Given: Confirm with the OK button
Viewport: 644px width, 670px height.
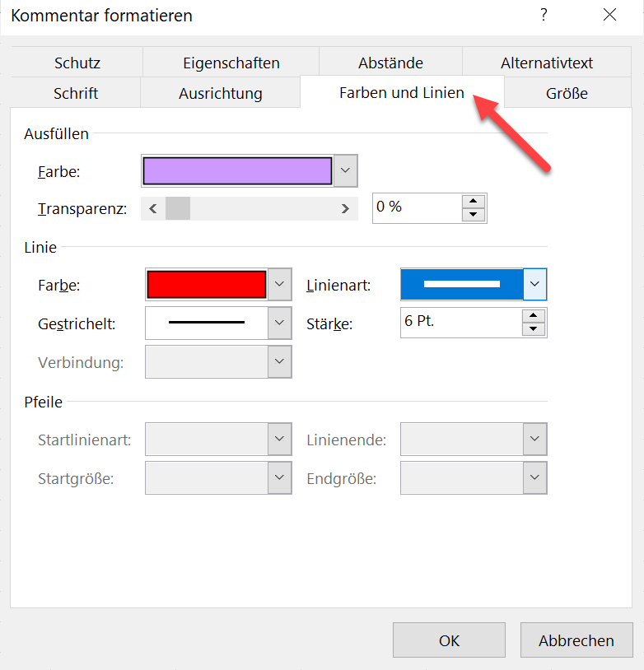Looking at the screenshot, I should pyautogui.click(x=449, y=640).
